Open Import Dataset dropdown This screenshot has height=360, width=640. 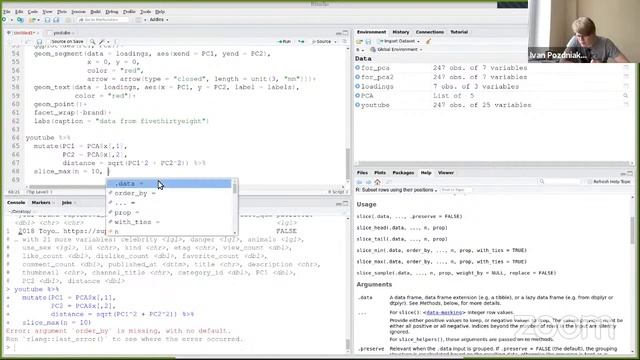pos(398,41)
